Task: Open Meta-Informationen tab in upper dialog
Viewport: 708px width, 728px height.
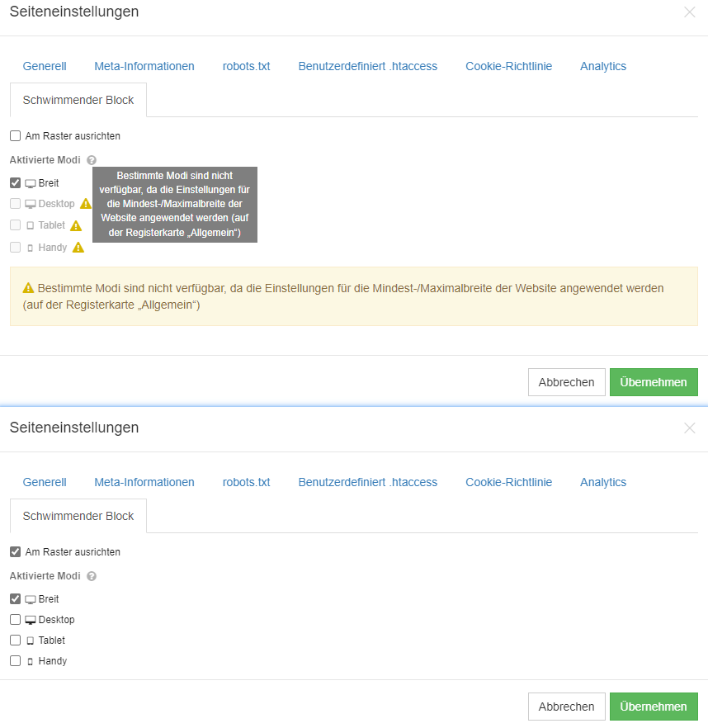Action: (x=144, y=66)
